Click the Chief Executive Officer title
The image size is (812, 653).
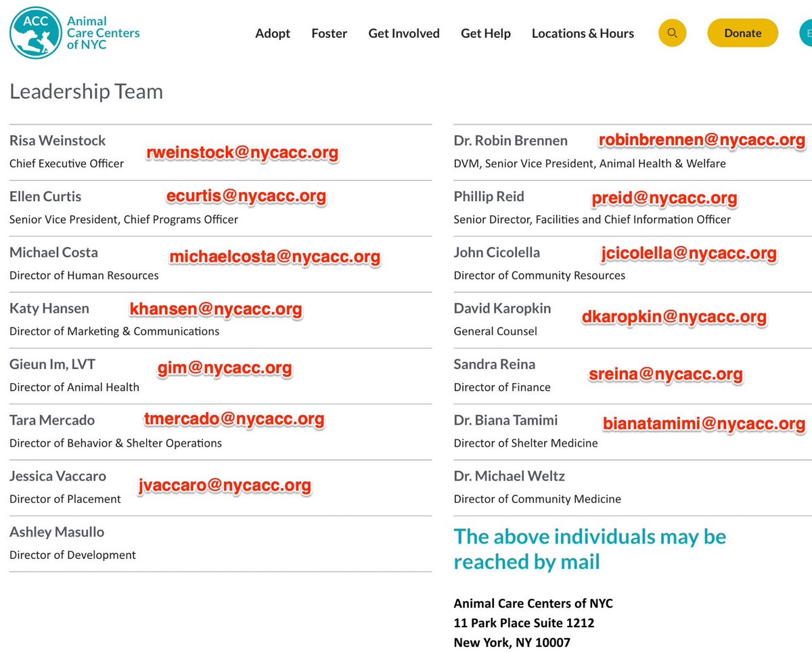coord(67,163)
